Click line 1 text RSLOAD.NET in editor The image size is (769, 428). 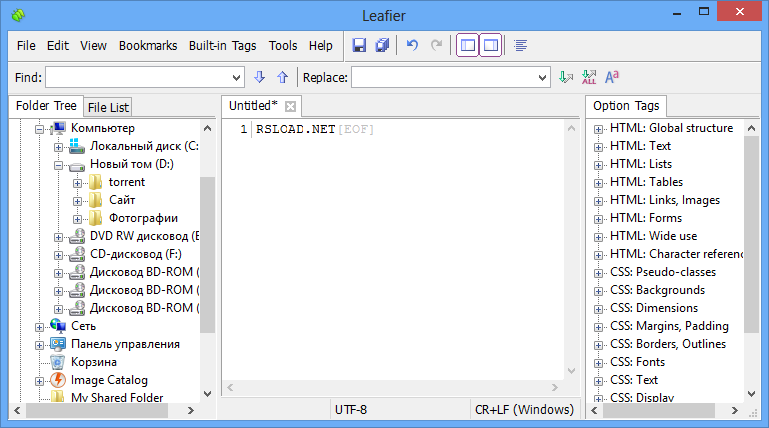(295, 129)
